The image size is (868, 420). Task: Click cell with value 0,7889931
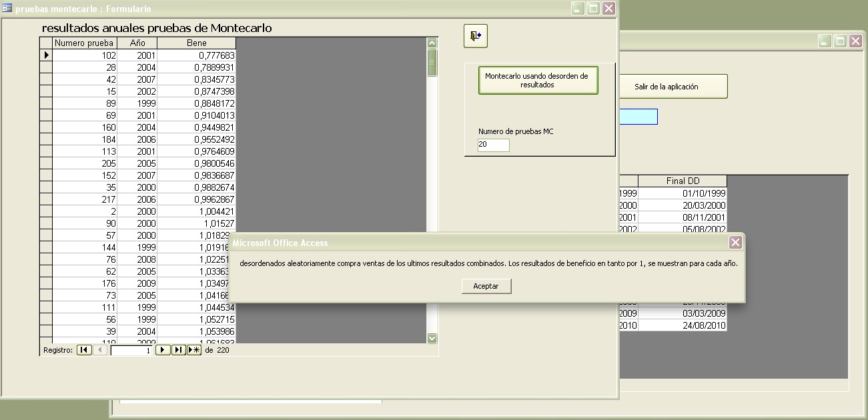click(x=197, y=68)
